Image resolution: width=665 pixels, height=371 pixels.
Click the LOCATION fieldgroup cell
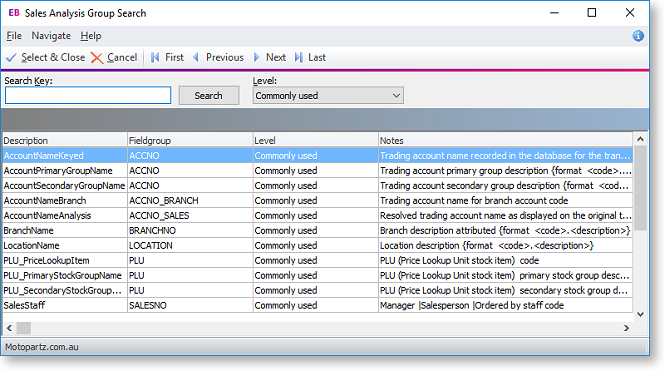(190, 245)
